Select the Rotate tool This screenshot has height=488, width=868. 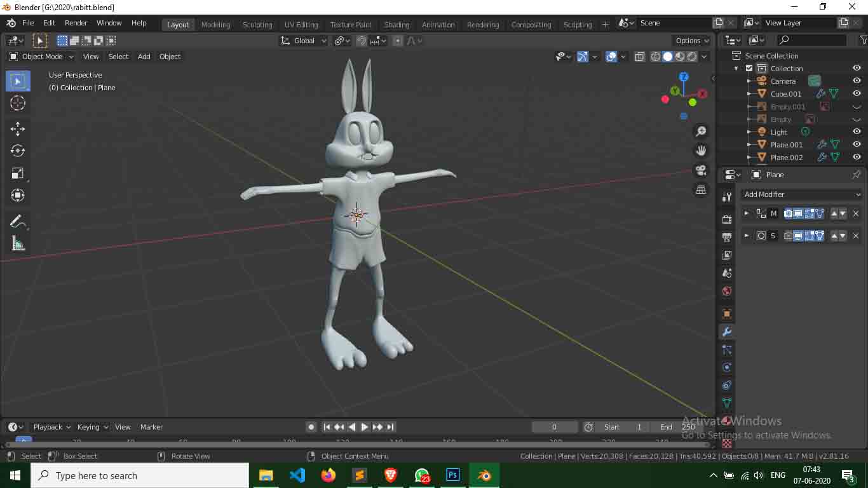pyautogui.click(x=18, y=151)
